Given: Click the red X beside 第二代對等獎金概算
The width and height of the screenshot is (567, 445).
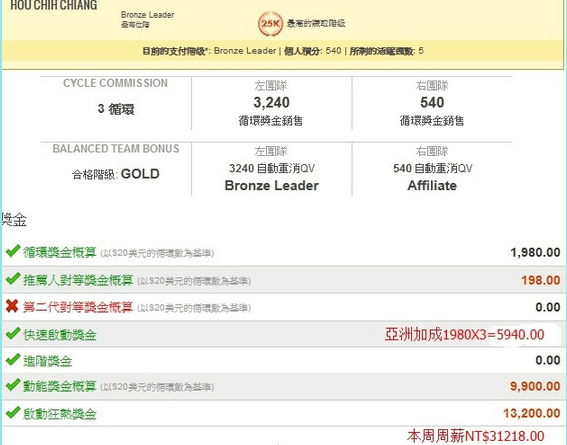Looking at the screenshot, I should click(x=12, y=306).
